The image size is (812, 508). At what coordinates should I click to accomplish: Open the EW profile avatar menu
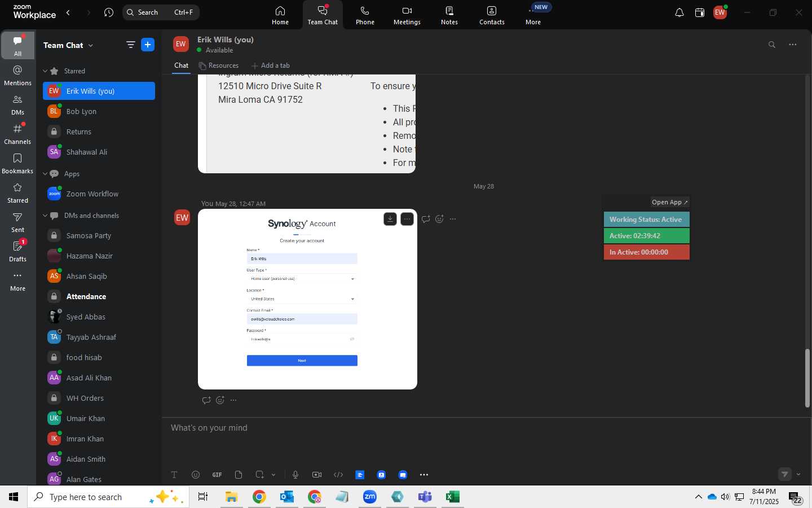coord(720,12)
